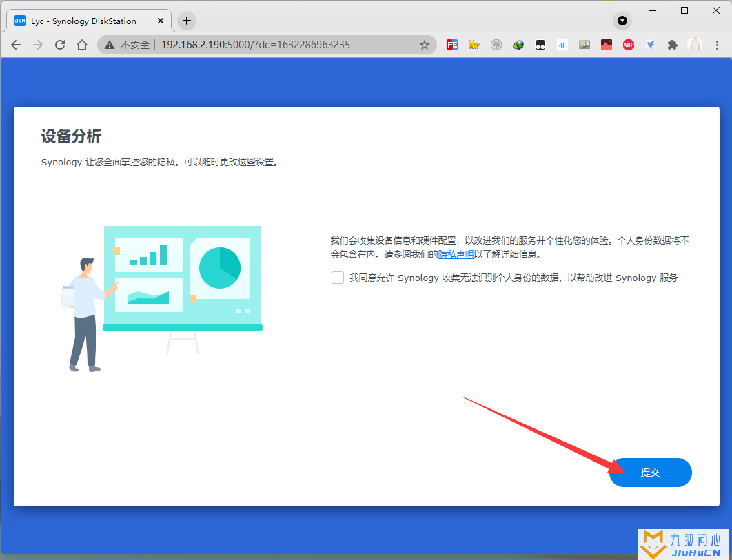Open the blue curly-braces JSON extension
This screenshot has height=560, width=732.
click(562, 45)
